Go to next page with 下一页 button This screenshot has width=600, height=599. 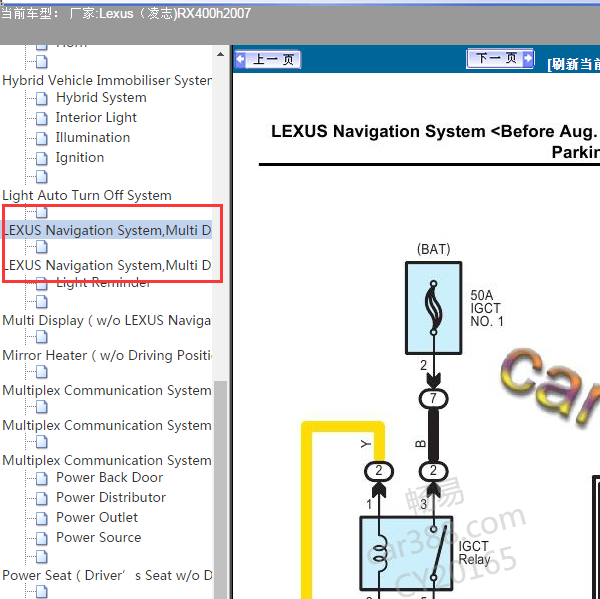500,59
